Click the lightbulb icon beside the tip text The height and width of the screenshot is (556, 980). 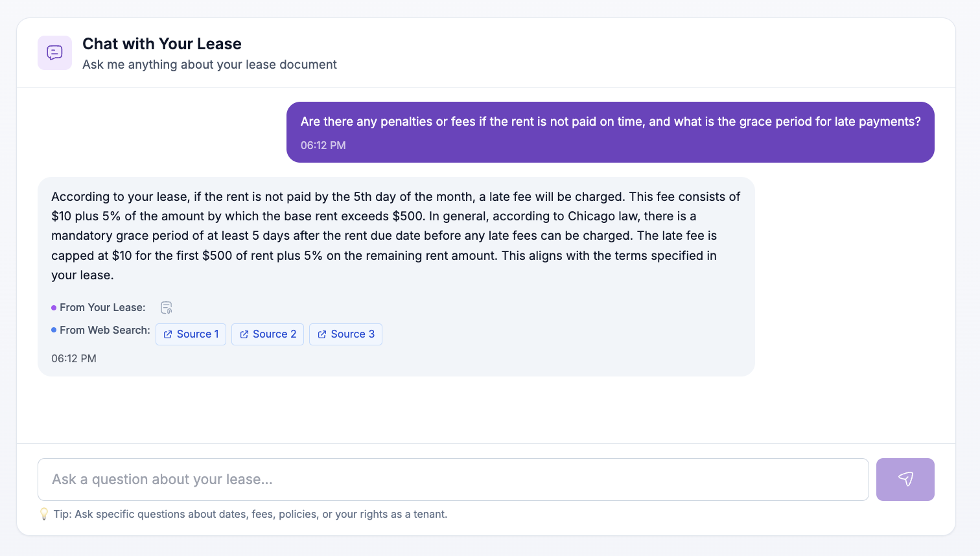point(44,514)
